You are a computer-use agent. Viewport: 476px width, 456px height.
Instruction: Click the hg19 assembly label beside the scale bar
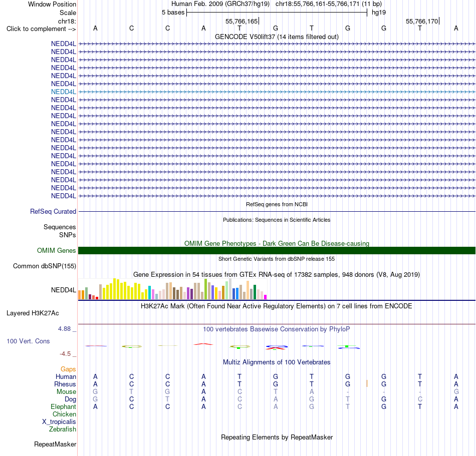(x=379, y=13)
